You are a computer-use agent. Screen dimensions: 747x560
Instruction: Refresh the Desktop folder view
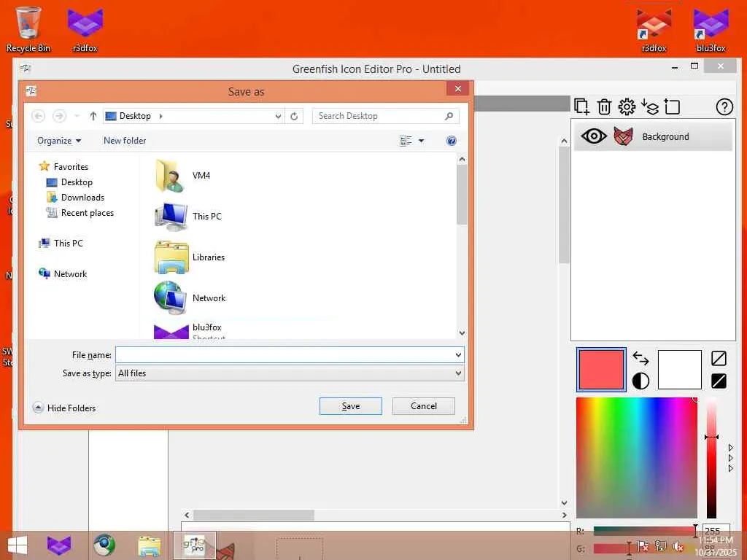coord(294,116)
